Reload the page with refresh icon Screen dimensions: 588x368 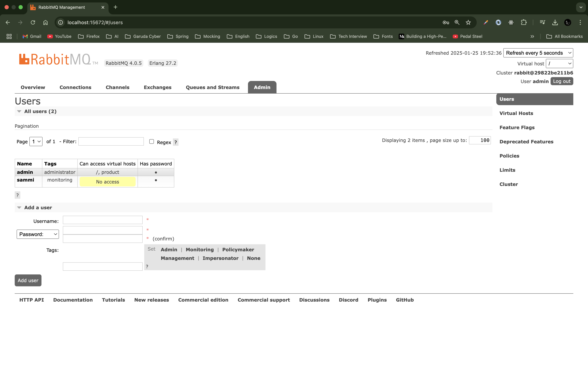click(33, 22)
